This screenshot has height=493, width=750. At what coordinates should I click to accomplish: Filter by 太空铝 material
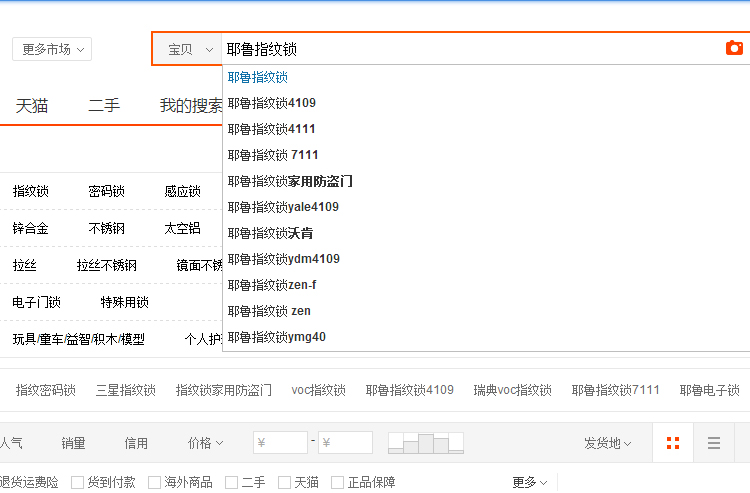(x=182, y=228)
